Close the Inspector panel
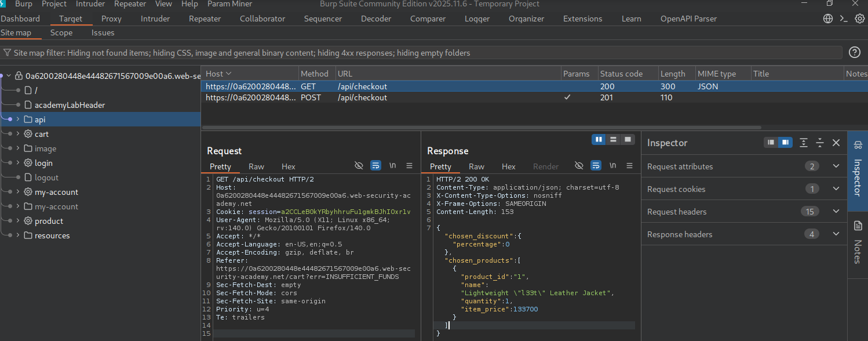868x341 pixels. [836, 142]
